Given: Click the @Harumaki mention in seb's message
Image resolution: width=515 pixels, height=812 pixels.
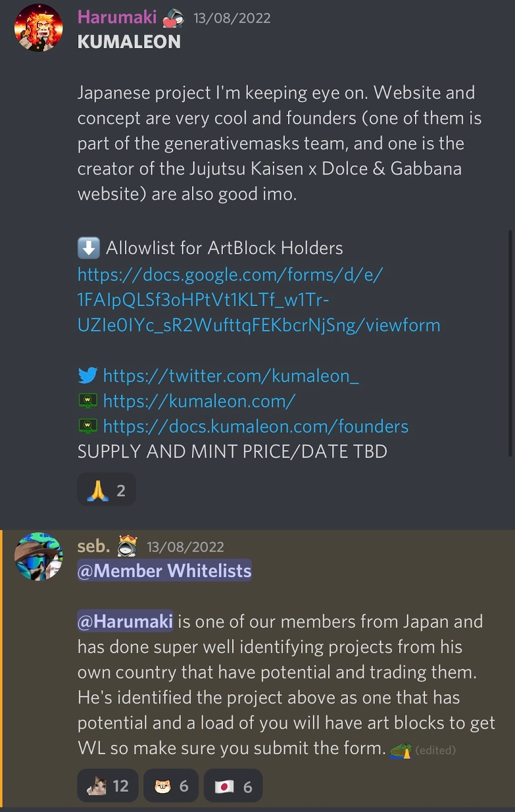Looking at the screenshot, I should [125, 621].
